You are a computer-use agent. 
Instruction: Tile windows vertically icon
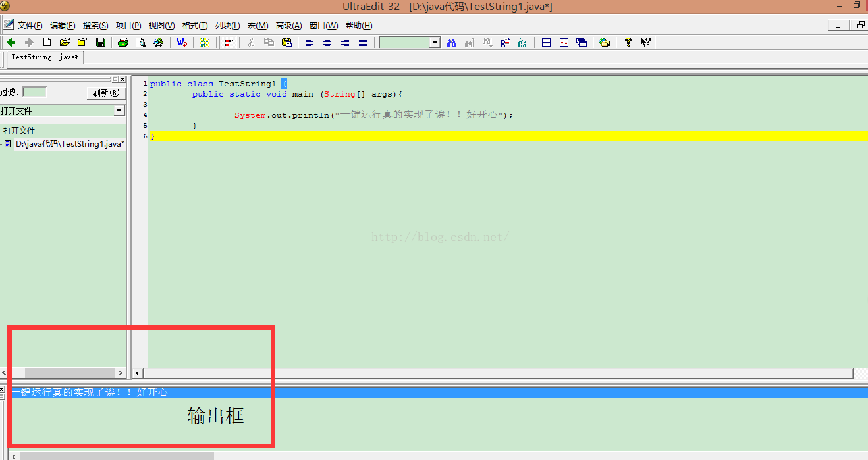pos(564,42)
